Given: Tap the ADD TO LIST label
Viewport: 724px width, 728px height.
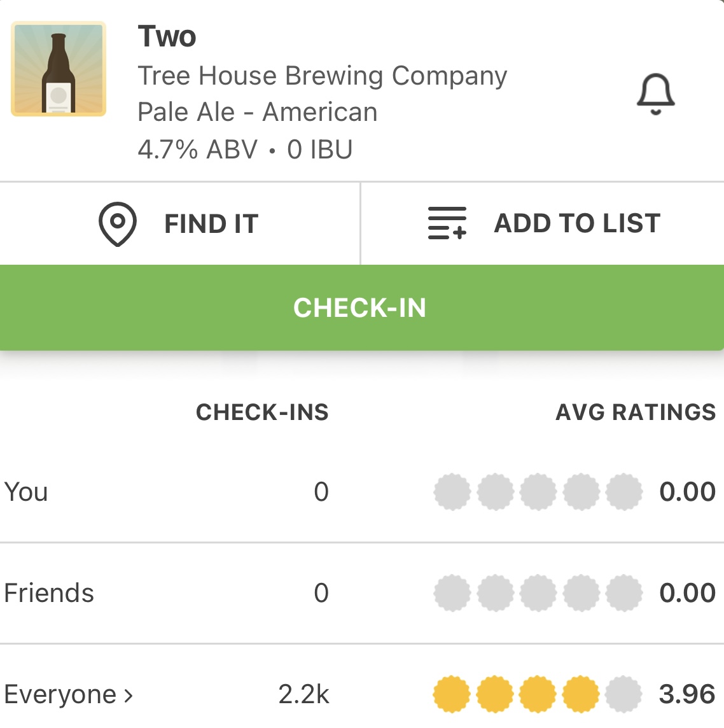Looking at the screenshot, I should [577, 223].
